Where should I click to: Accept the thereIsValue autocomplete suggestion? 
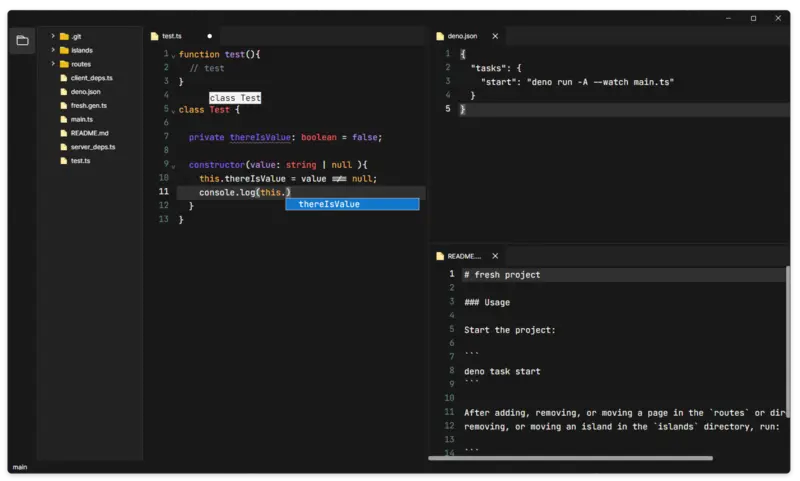tap(353, 204)
